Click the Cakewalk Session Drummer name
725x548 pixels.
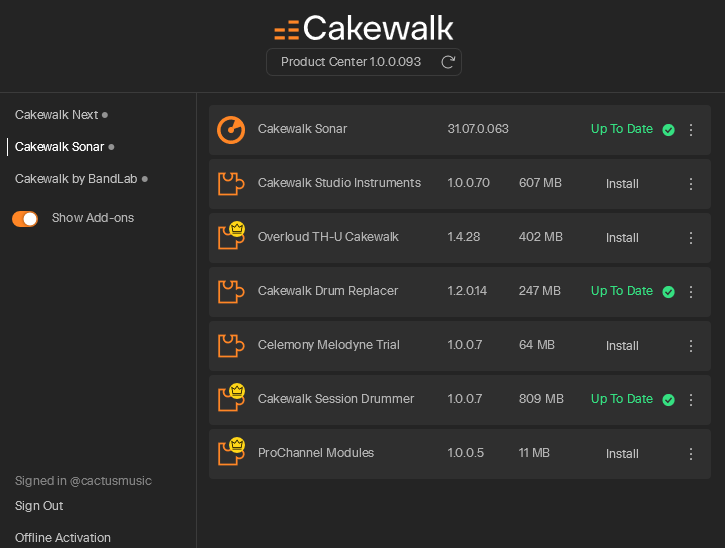[x=336, y=399]
